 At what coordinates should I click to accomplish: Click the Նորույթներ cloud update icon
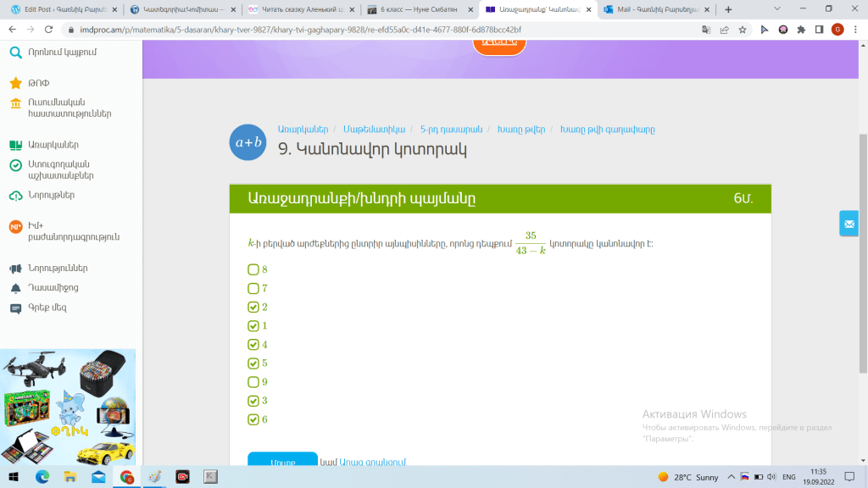coord(15,196)
